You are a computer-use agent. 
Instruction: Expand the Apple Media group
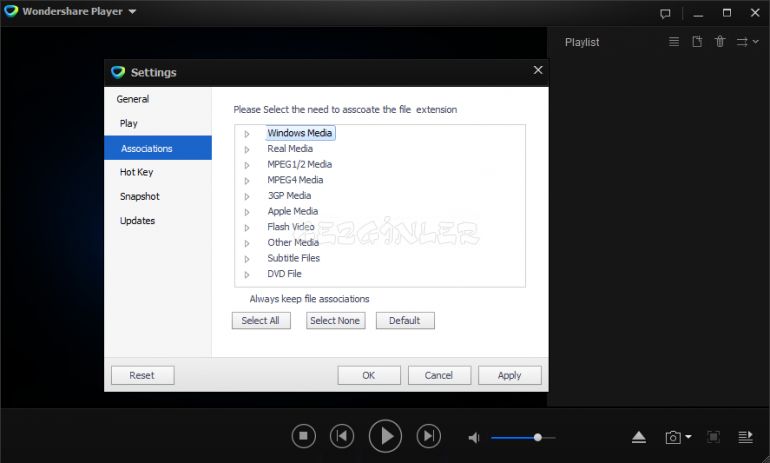247,212
